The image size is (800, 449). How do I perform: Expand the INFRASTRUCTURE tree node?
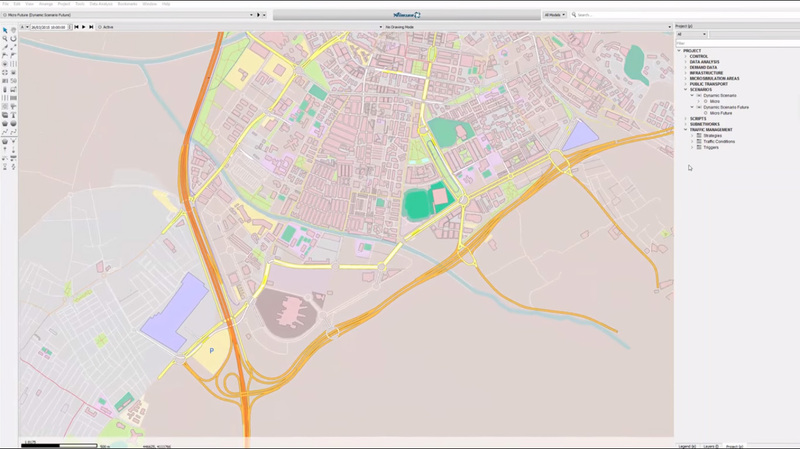pos(685,72)
